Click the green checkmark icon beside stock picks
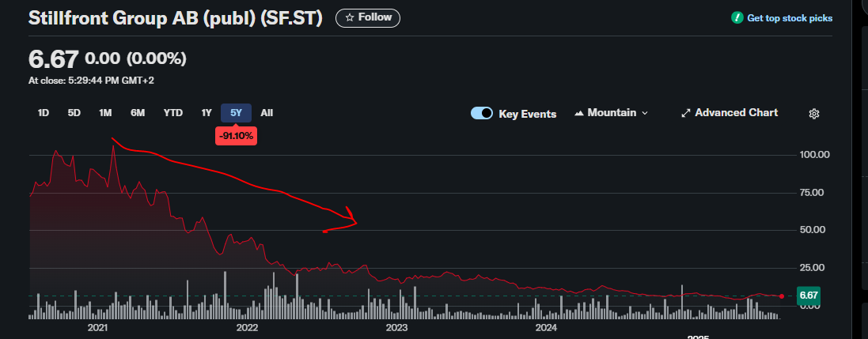The height and width of the screenshot is (339, 868). (737, 17)
